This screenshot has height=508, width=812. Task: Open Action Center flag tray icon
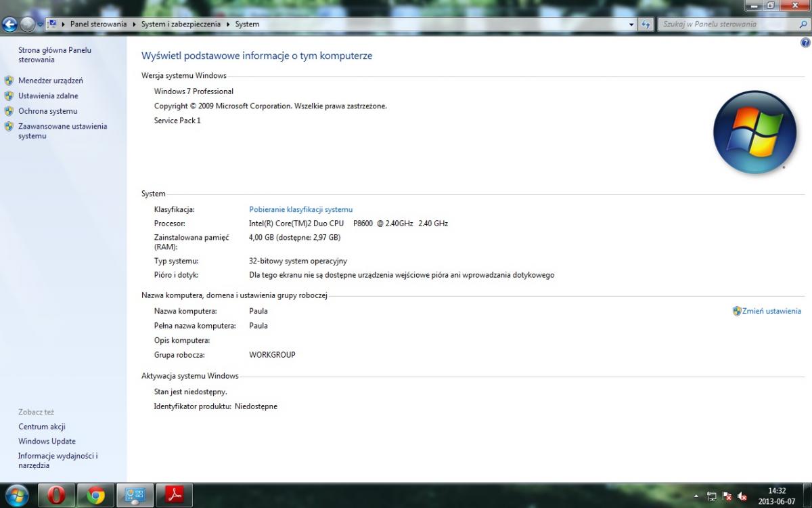click(727, 496)
